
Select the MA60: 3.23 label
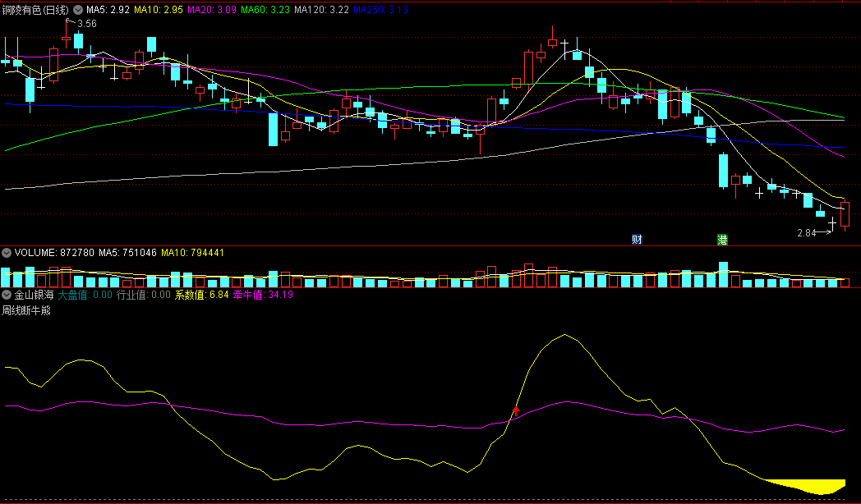click(265, 10)
